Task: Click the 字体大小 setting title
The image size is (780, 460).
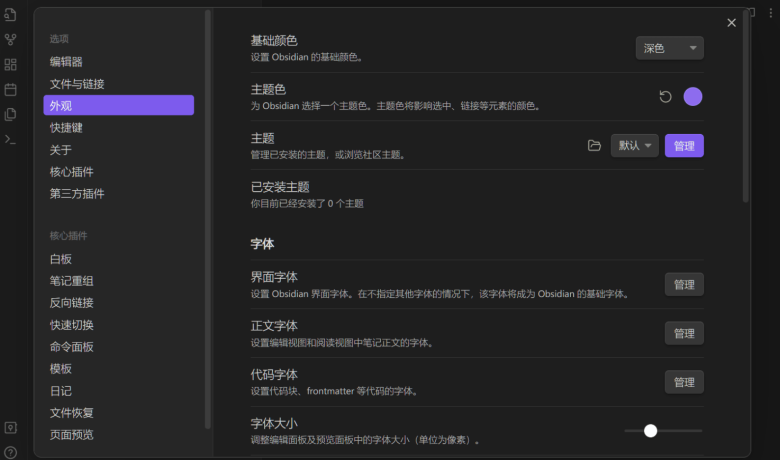Action: [274, 423]
